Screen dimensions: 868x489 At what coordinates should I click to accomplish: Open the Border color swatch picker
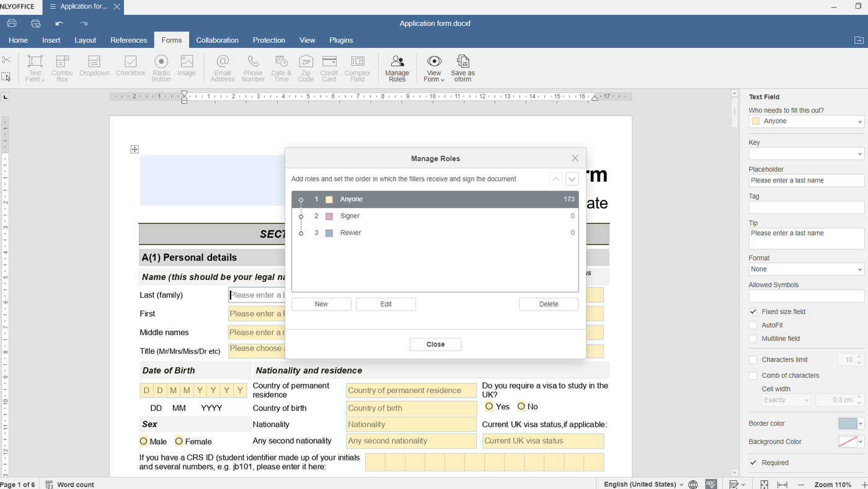849,423
